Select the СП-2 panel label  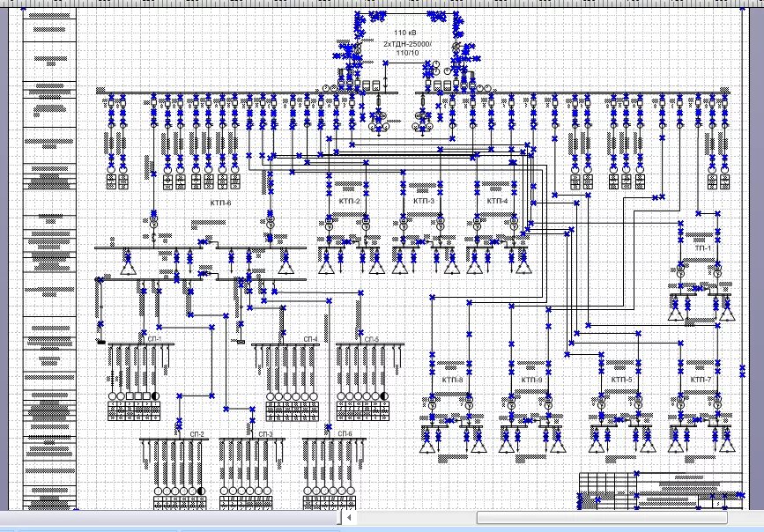point(196,434)
